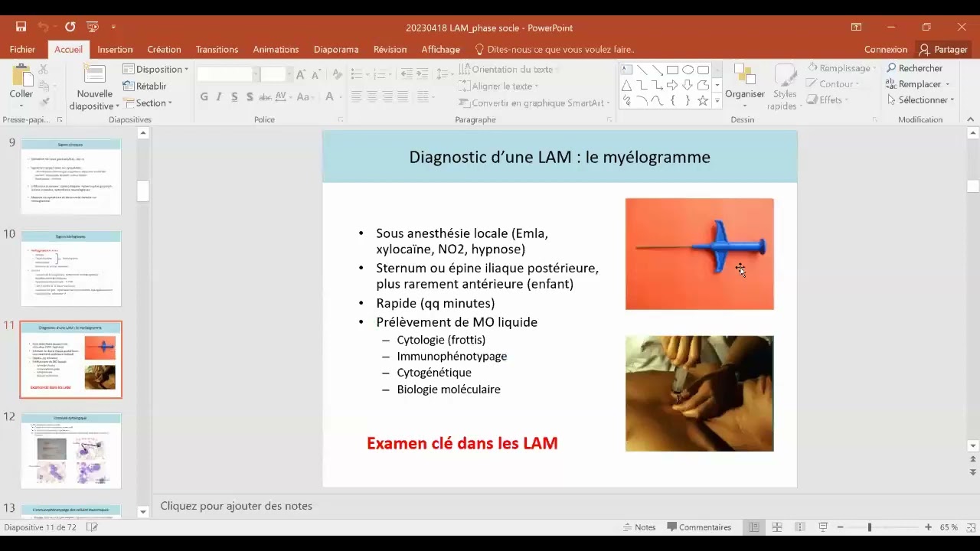Switch to Normal view icon
Viewport: 980px width, 551px height.
(x=754, y=527)
